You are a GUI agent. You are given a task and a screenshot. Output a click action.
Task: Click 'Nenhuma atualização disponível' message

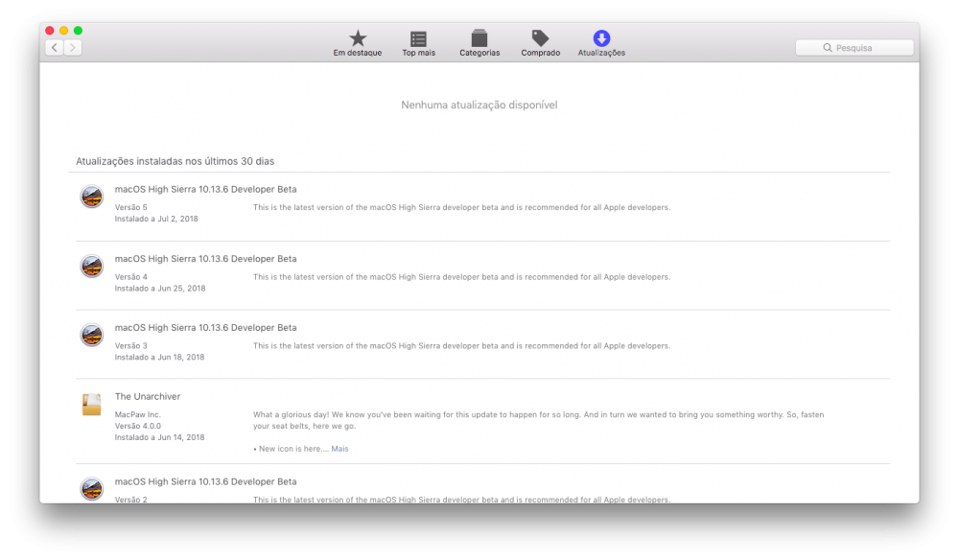pos(479,105)
